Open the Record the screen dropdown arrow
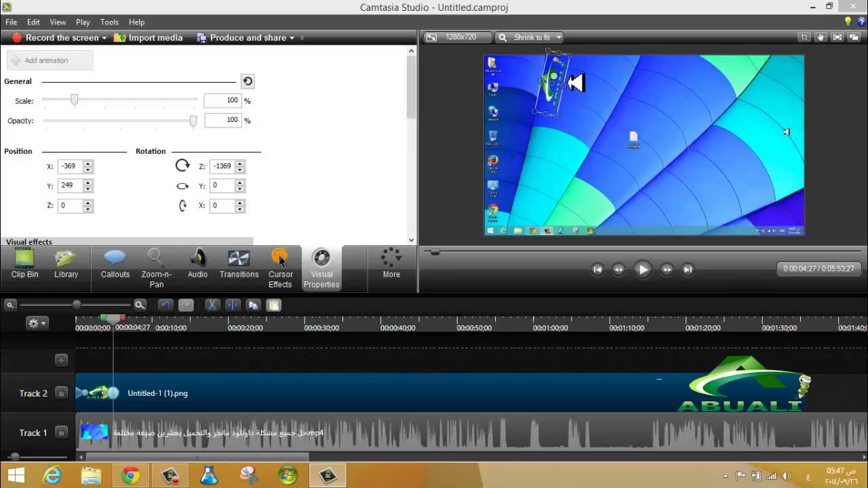 104,38
